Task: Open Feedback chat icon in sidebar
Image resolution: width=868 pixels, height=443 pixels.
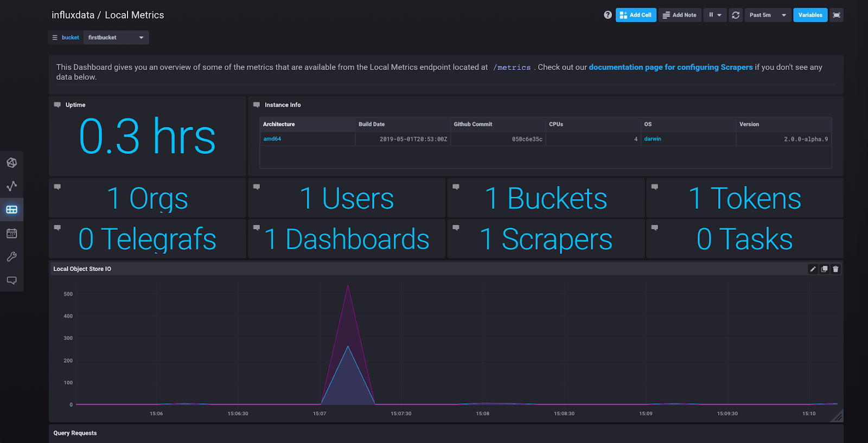Action: click(11, 280)
